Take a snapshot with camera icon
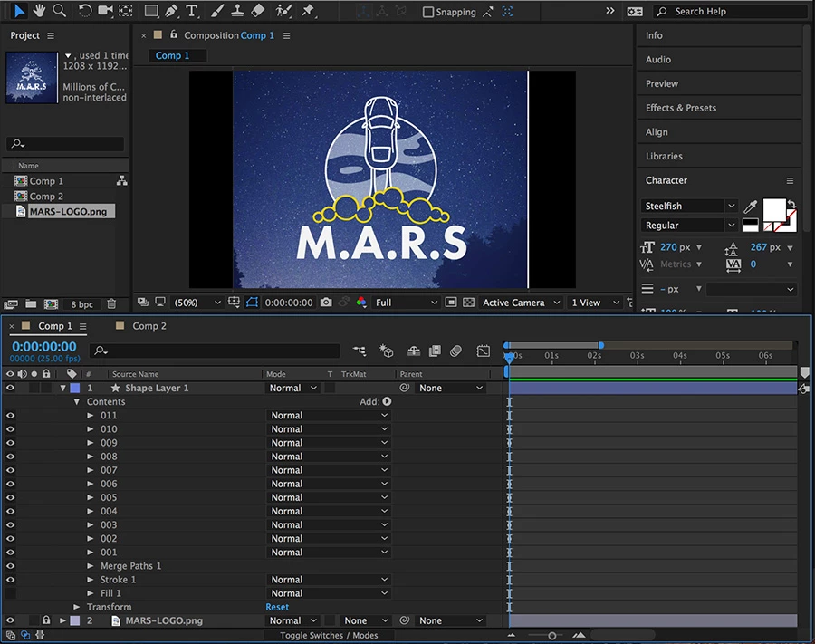Image resolution: width=815 pixels, height=644 pixels. click(x=326, y=302)
